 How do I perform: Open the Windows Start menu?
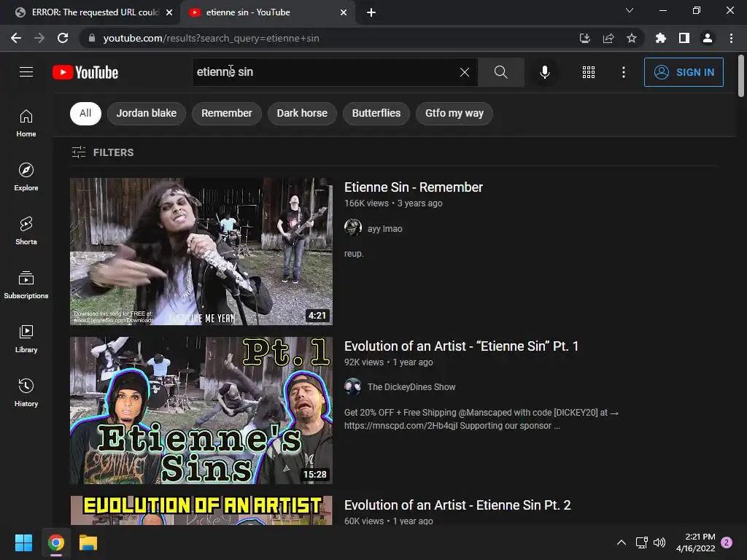[x=23, y=542]
